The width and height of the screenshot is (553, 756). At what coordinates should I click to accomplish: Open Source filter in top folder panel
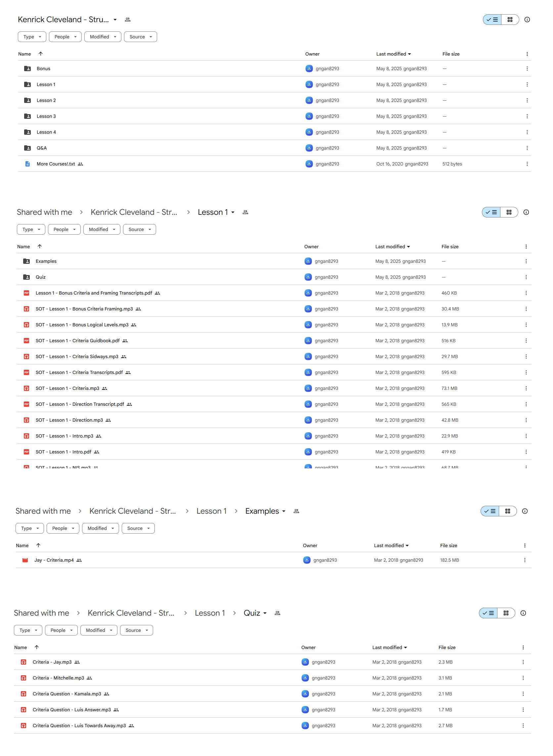coord(141,37)
